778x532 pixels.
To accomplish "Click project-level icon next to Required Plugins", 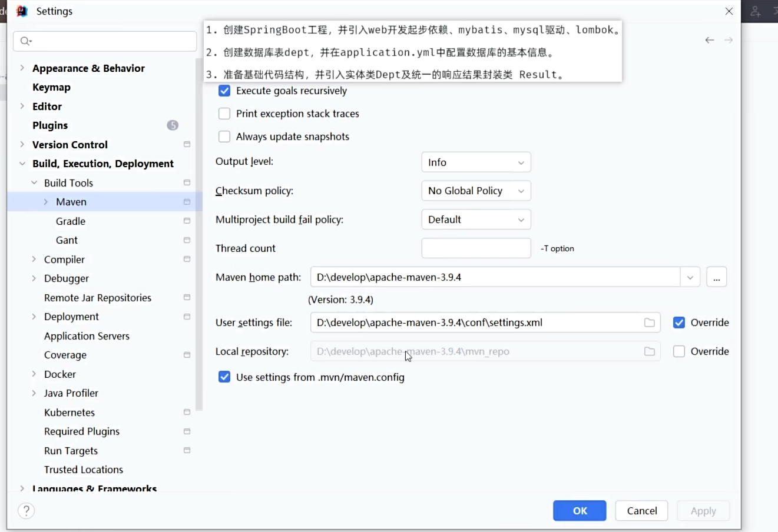I will point(187,431).
